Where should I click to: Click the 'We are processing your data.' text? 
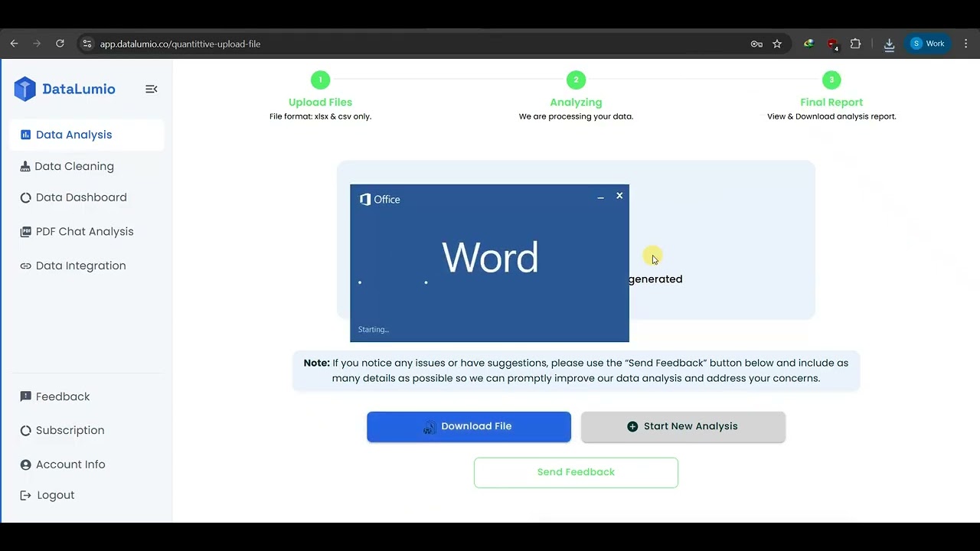[576, 116]
